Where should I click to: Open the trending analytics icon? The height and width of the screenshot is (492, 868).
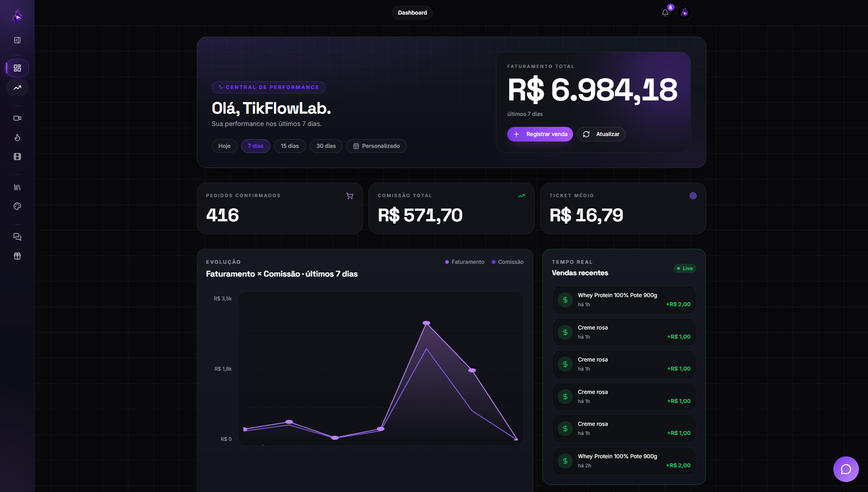coord(17,88)
